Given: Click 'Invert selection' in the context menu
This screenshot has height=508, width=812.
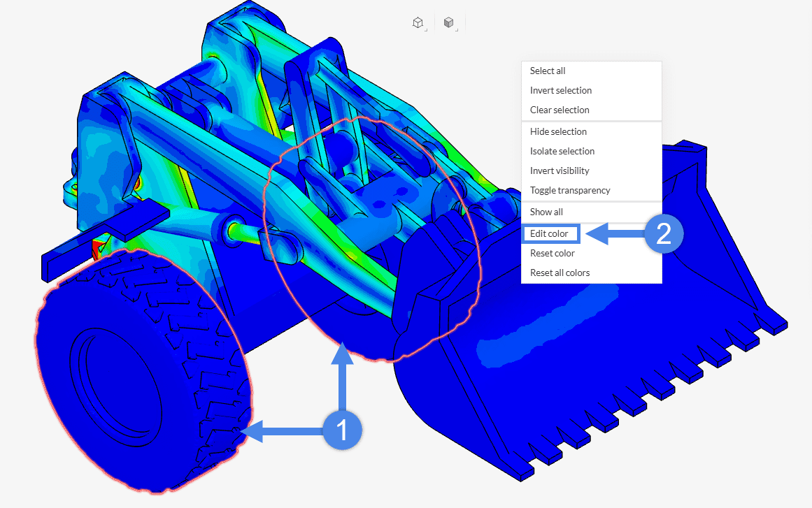Looking at the screenshot, I should click(561, 90).
